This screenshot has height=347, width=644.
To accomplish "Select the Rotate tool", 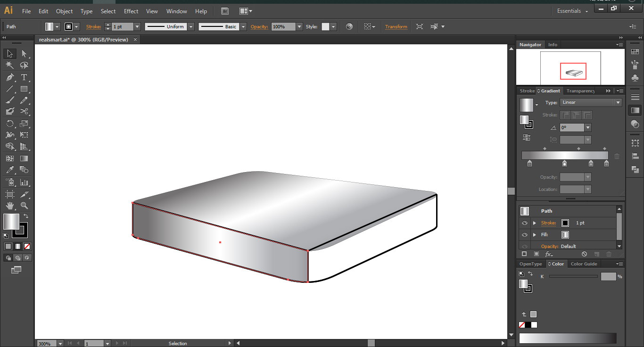I will click(x=9, y=124).
